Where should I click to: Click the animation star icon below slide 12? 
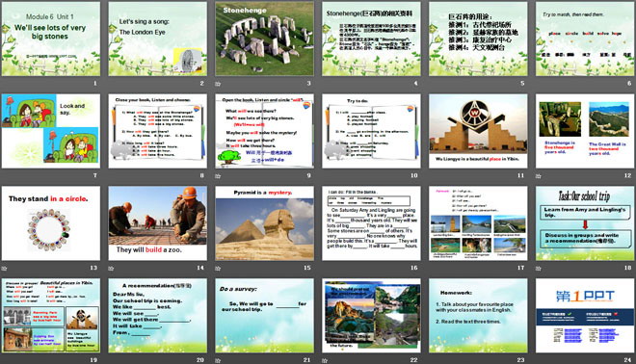pyautogui.click(x=539, y=176)
